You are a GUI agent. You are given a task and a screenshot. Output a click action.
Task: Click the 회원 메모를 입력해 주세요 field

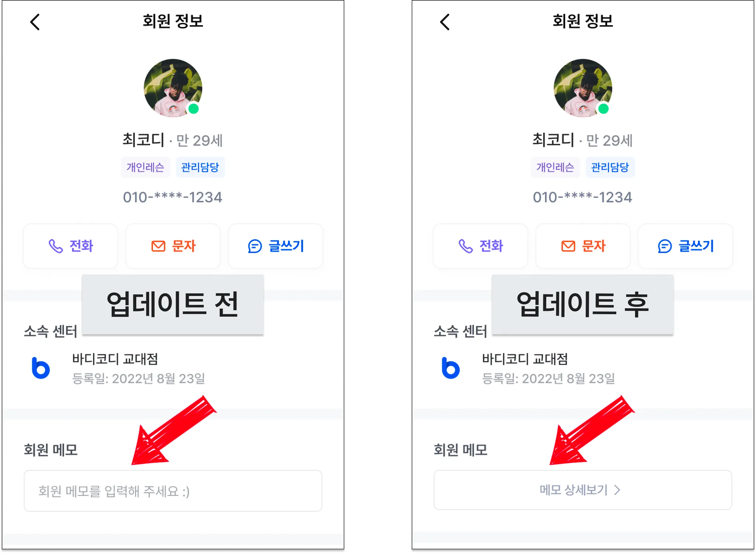[173, 491]
